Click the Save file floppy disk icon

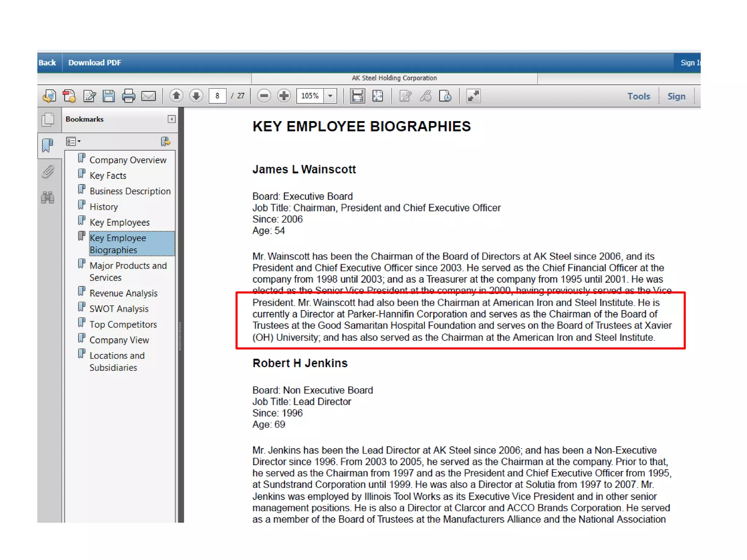point(109,96)
